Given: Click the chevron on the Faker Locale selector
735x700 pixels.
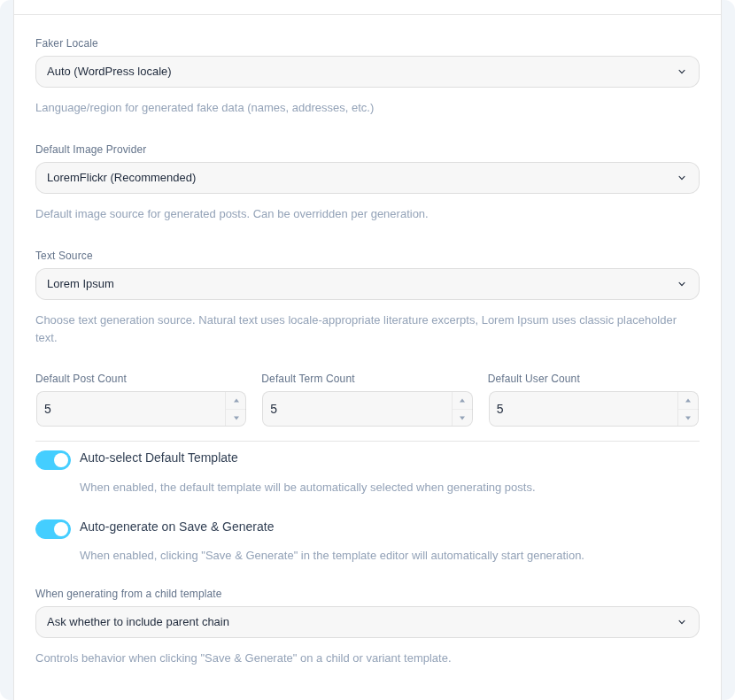Looking at the screenshot, I should (683, 72).
